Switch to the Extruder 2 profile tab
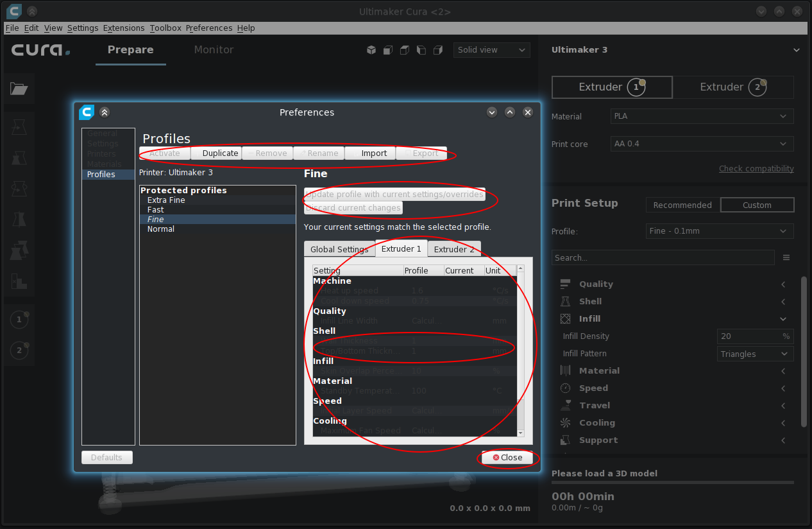This screenshot has height=529, width=812. click(x=454, y=249)
